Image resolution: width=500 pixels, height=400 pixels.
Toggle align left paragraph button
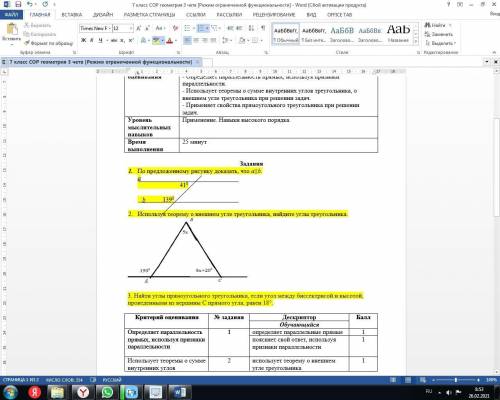coord(188,40)
